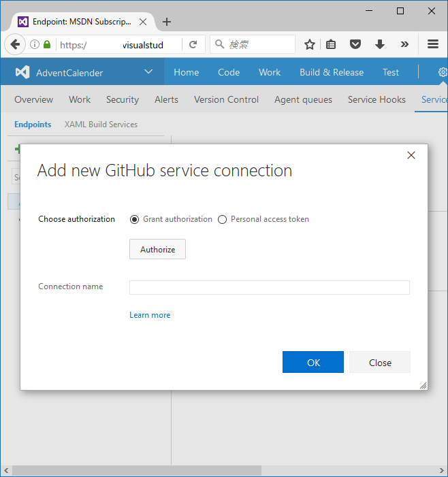Open Build & Release hub
Image resolution: width=448 pixels, height=477 pixels.
332,72
